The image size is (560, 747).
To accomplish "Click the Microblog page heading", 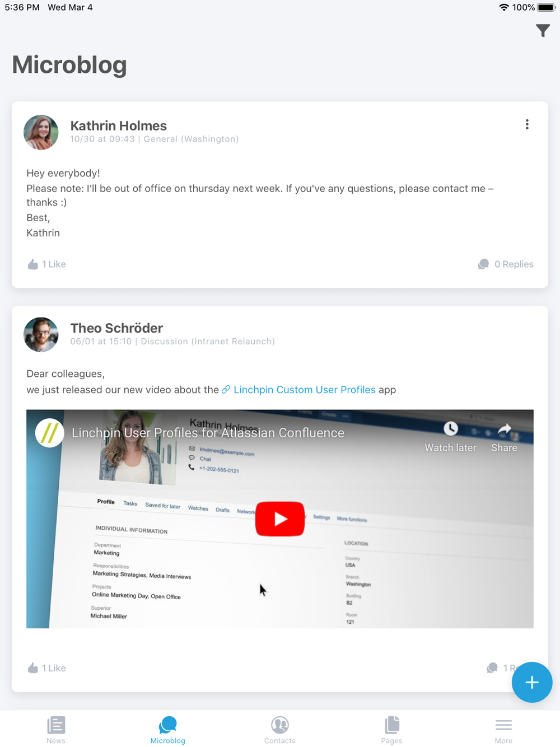I will tap(69, 64).
